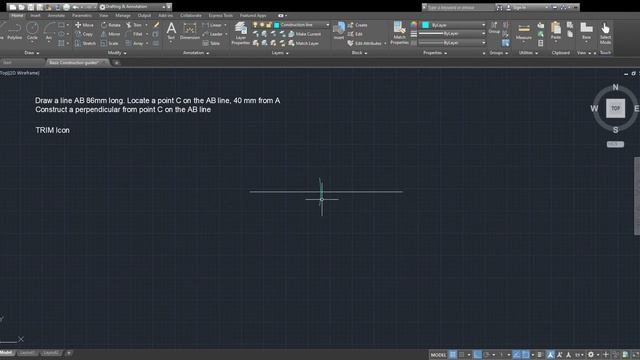Open the ByLayer linetype dropdown
This screenshot has height=360, width=640.
pyautogui.click(x=453, y=42)
